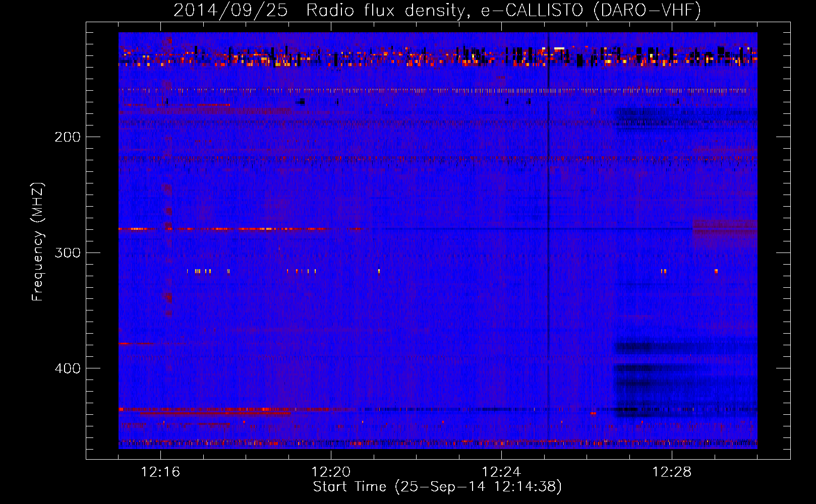Click the 12:24 time tick label

(501, 472)
